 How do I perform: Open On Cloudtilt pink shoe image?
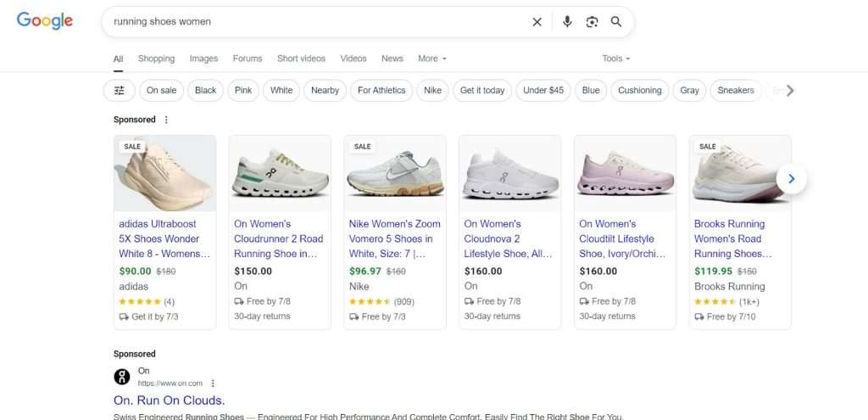tap(626, 173)
